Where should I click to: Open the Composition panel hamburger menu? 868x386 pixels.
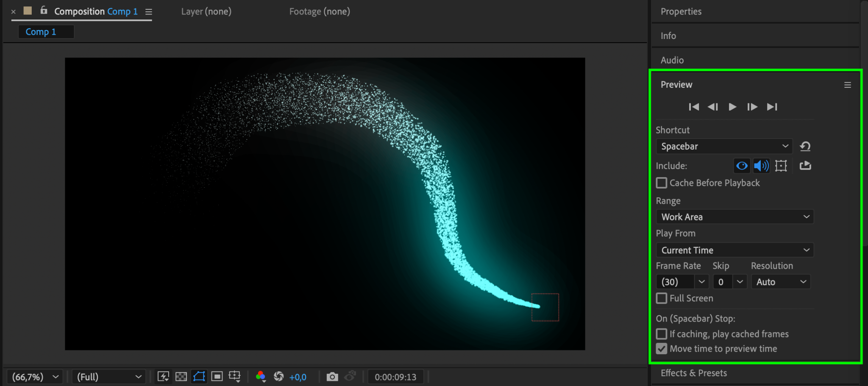pyautogui.click(x=149, y=12)
